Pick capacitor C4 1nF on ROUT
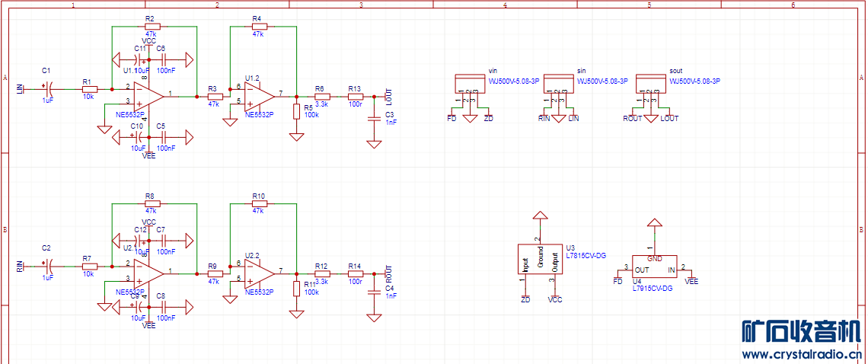This screenshot has height=364, width=868. pyautogui.click(x=373, y=296)
